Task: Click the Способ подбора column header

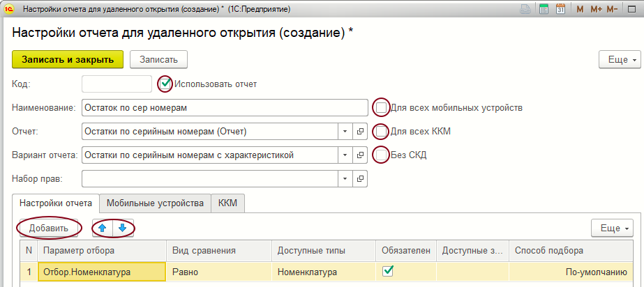Action: tap(571, 251)
